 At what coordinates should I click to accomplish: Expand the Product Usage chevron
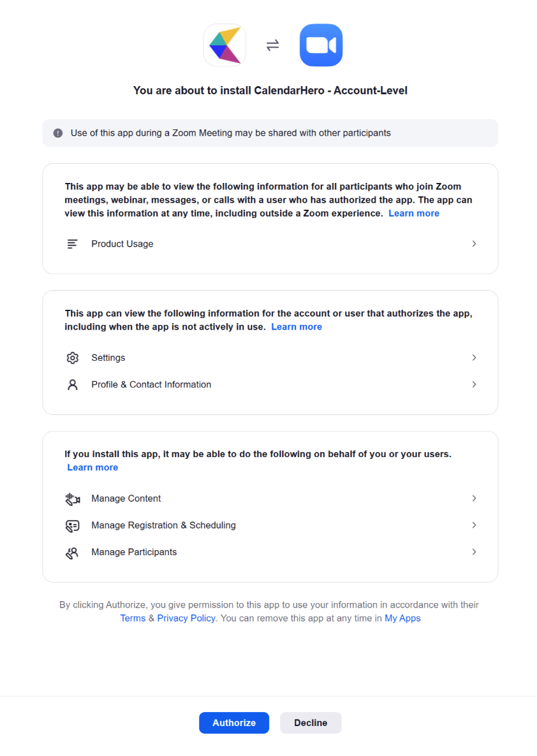(x=474, y=244)
